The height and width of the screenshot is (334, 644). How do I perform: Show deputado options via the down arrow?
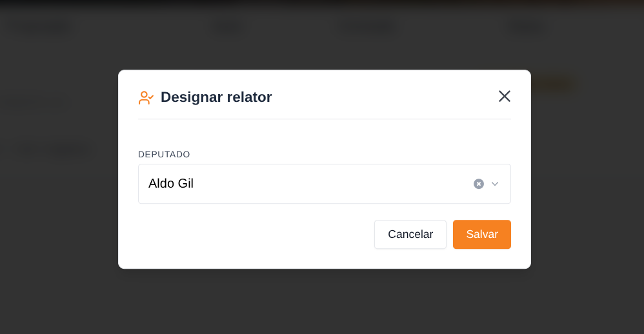[x=495, y=184]
